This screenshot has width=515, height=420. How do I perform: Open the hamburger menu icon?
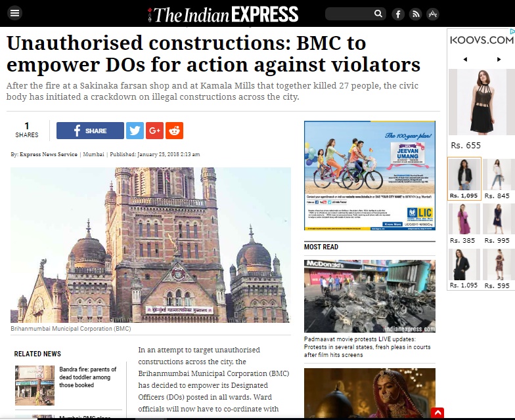coord(14,13)
